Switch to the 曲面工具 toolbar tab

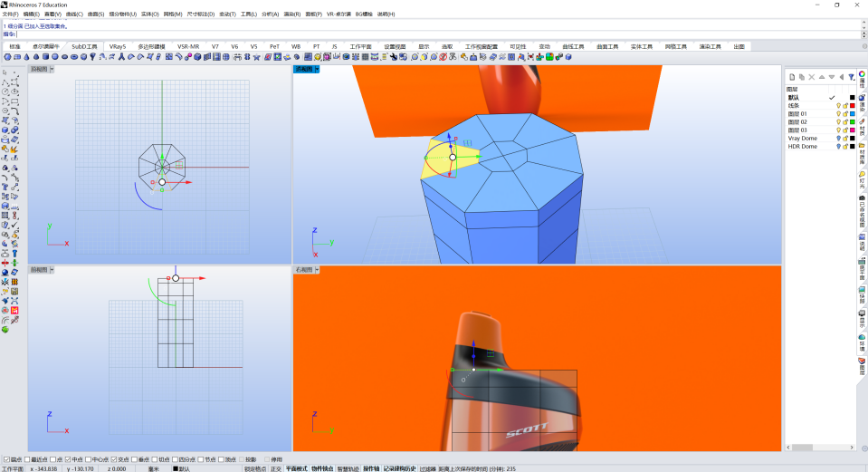(607, 46)
